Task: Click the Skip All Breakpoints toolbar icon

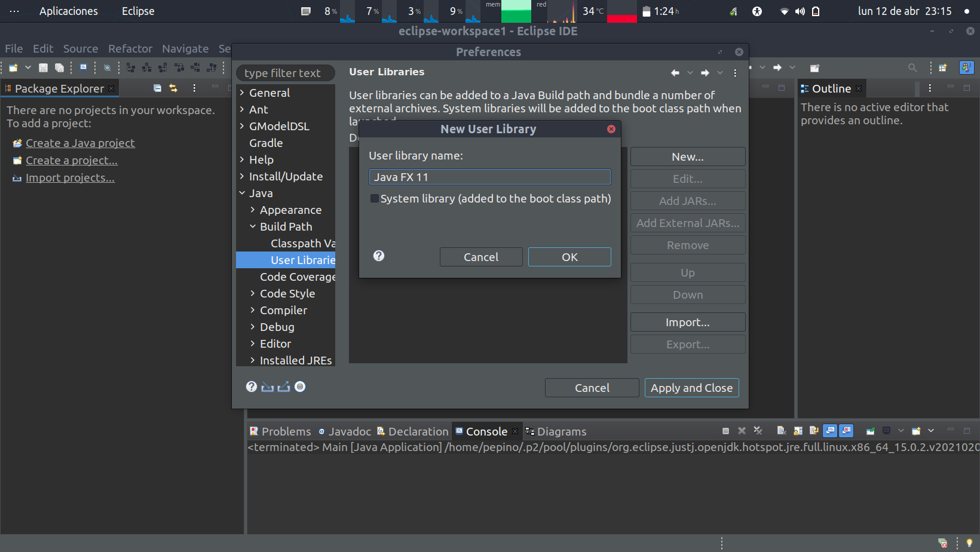Action: click(x=108, y=68)
